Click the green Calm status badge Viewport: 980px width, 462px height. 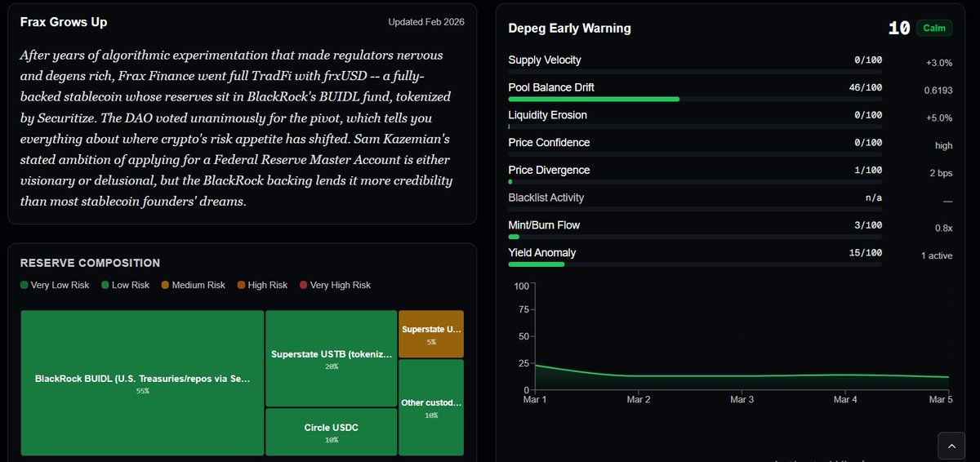[x=934, y=28]
